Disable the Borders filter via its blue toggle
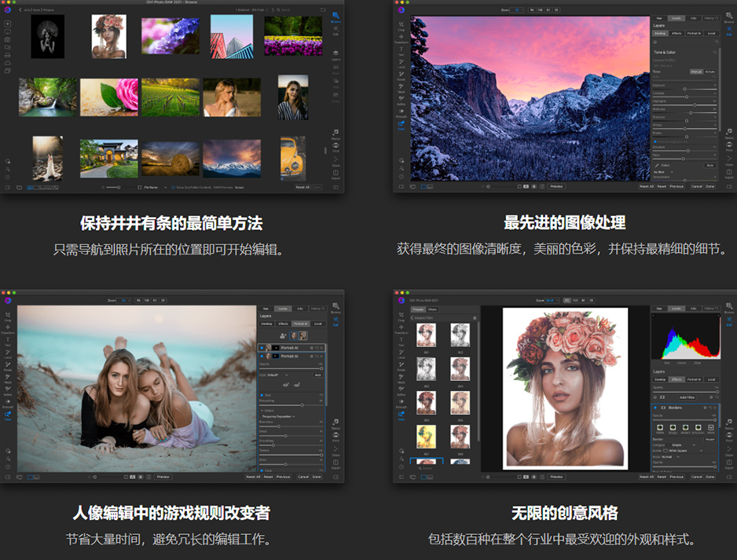Screen dimensions: 737x560 [x=654, y=407]
